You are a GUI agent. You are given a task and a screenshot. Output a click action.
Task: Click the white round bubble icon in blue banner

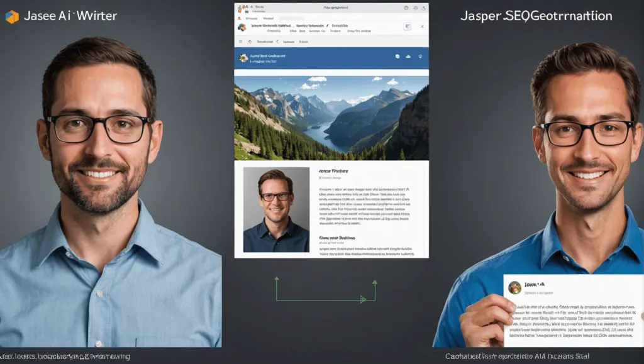point(397,56)
